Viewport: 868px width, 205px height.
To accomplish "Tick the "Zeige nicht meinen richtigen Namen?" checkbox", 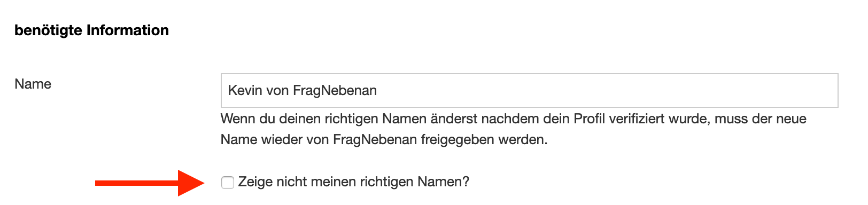I will pos(228,183).
